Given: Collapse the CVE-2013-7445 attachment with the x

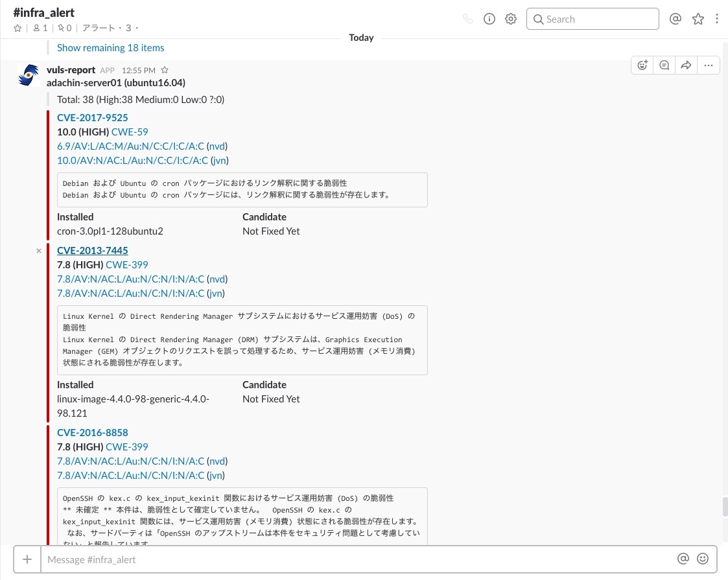Looking at the screenshot, I should pos(39,251).
